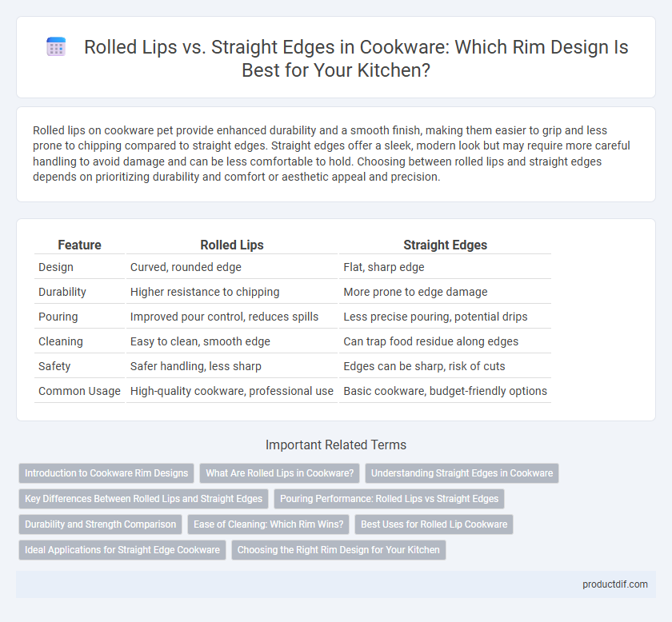Click the Feature column header
Image resolution: width=672 pixels, height=622 pixels.
(79, 245)
